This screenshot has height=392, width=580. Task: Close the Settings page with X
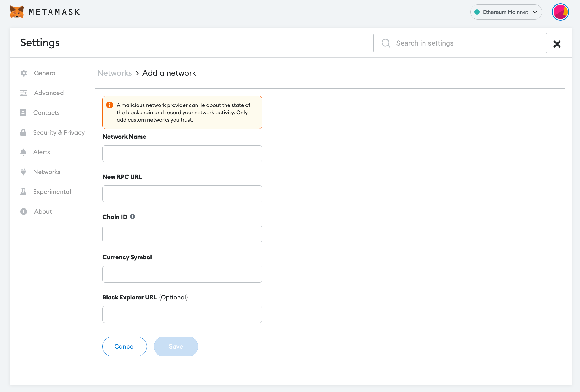tap(557, 44)
